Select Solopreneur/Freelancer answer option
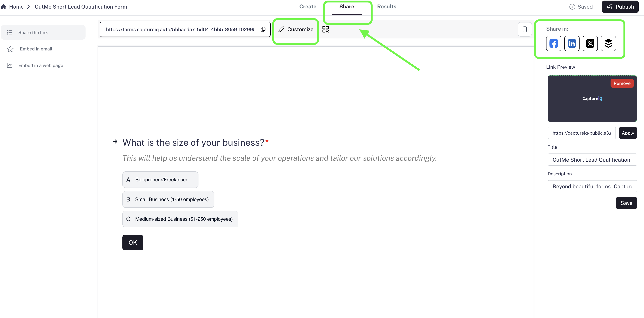This screenshot has height=318, width=644. (x=160, y=180)
